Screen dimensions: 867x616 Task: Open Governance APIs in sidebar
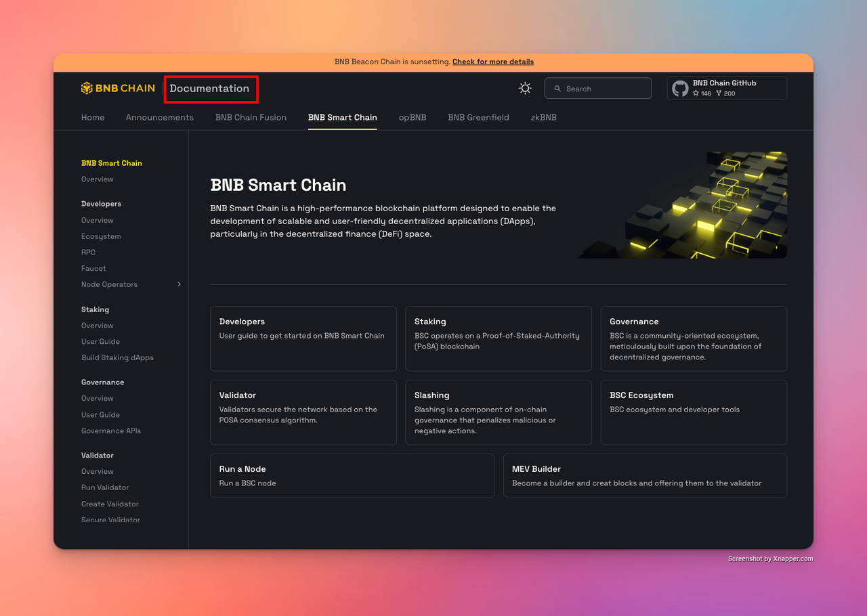coord(111,431)
